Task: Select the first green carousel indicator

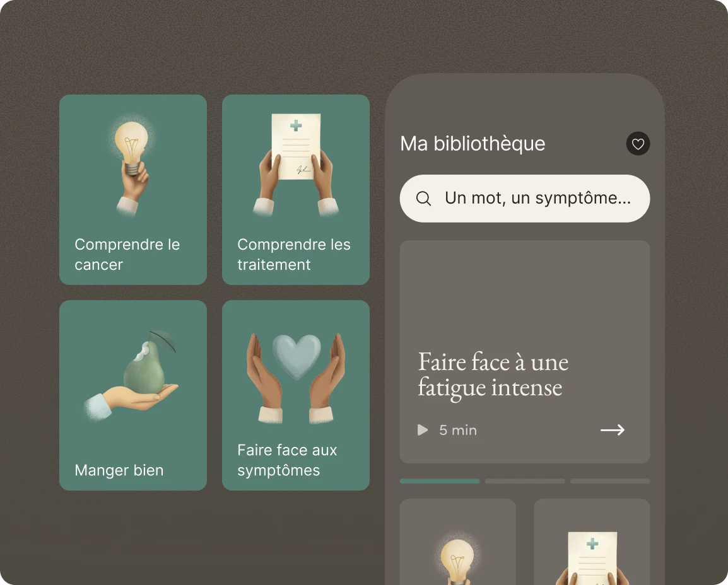Action: (x=440, y=481)
